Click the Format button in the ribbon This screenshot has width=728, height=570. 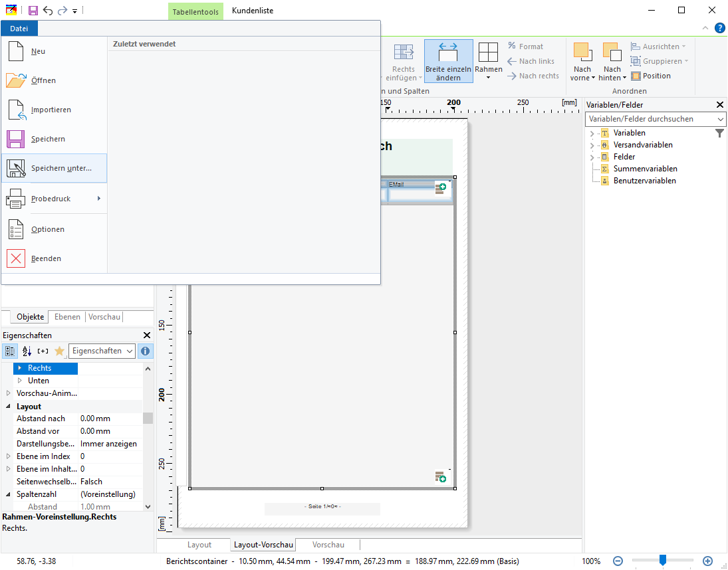[x=525, y=47]
